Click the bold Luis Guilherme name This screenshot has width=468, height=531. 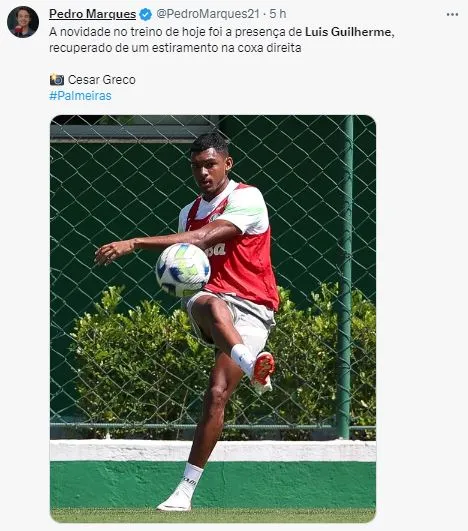tap(348, 32)
